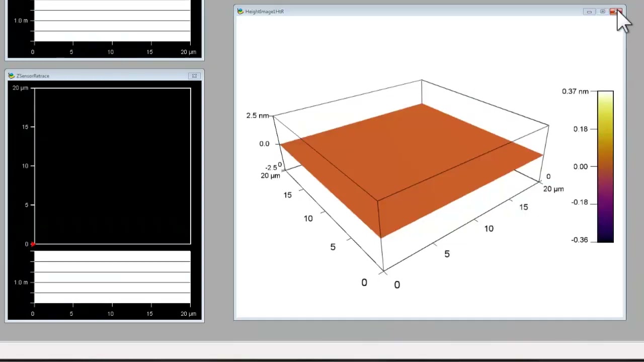Click the ZSensorRetrace title text
The height and width of the screenshot is (362, 644).
click(x=33, y=76)
